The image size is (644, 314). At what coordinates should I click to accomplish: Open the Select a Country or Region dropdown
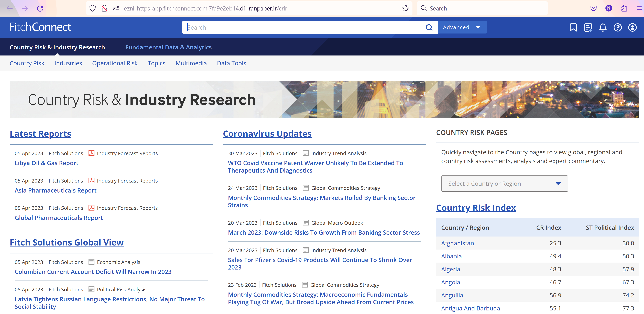click(x=504, y=184)
